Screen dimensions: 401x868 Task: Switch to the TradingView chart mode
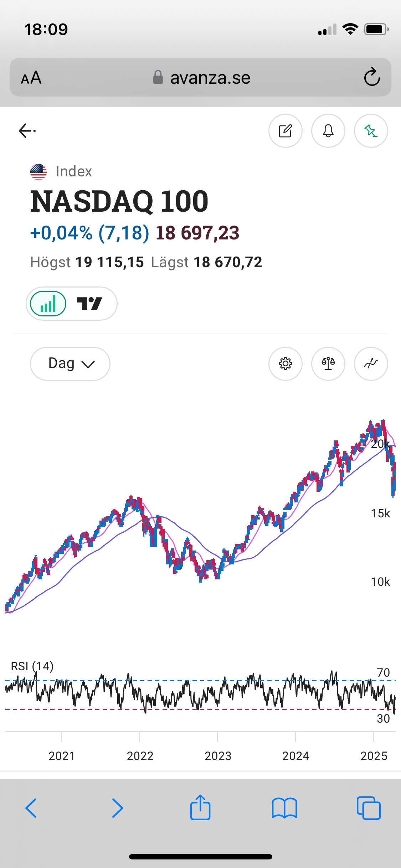click(x=89, y=304)
